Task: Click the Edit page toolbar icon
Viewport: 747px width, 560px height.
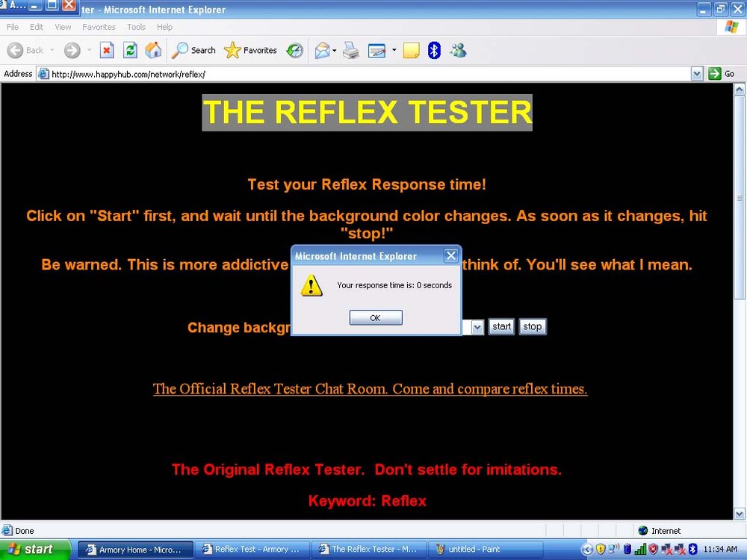Action: (x=376, y=50)
